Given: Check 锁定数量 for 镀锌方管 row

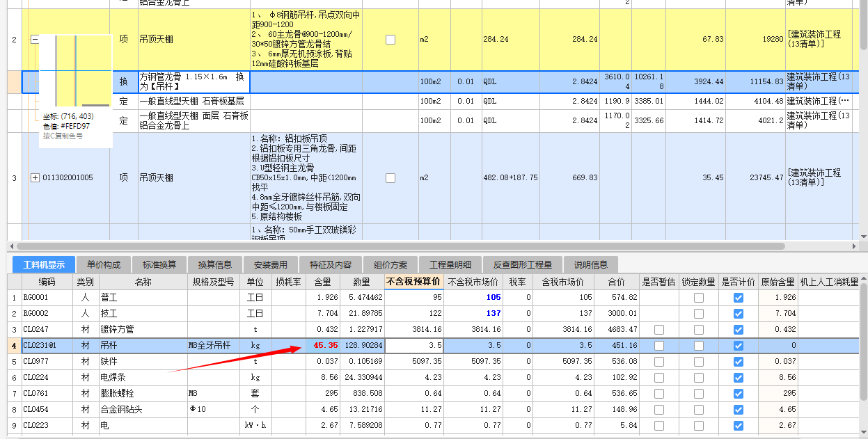Looking at the screenshot, I should [x=699, y=330].
